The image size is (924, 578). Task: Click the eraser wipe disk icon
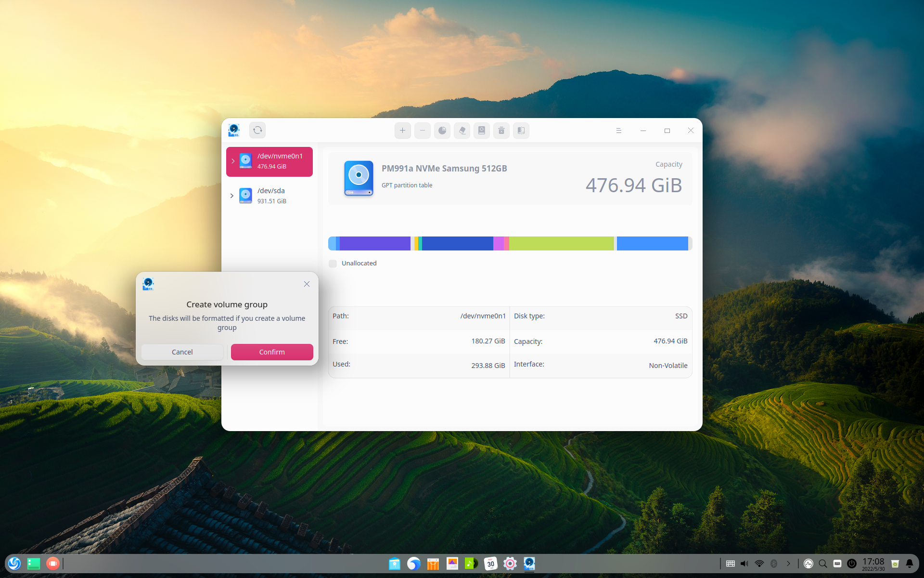click(462, 130)
